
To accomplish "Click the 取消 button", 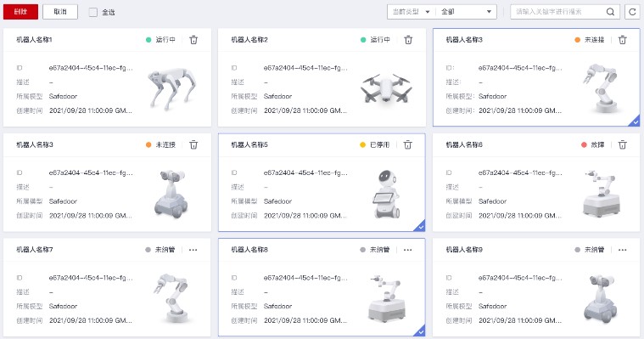I will coord(60,12).
